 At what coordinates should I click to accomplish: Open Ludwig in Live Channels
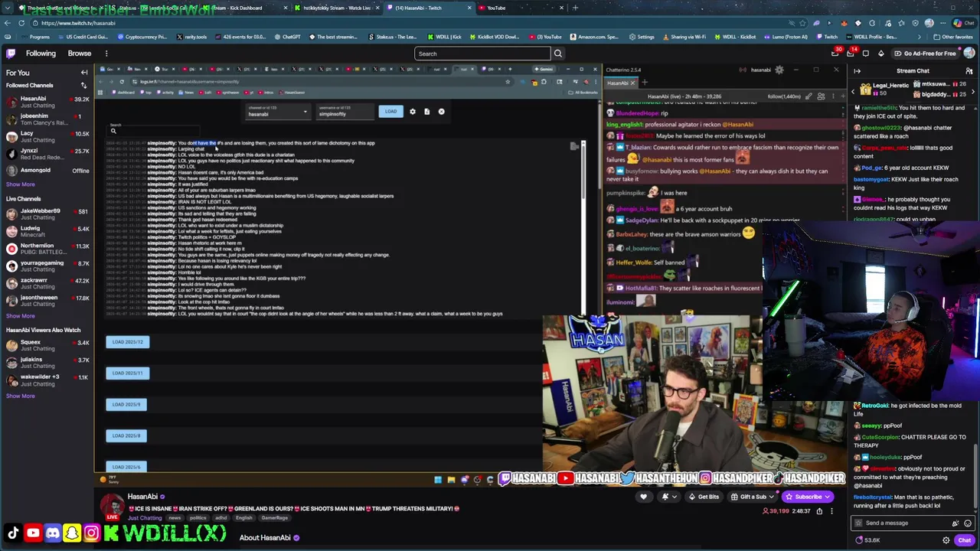pyautogui.click(x=47, y=231)
